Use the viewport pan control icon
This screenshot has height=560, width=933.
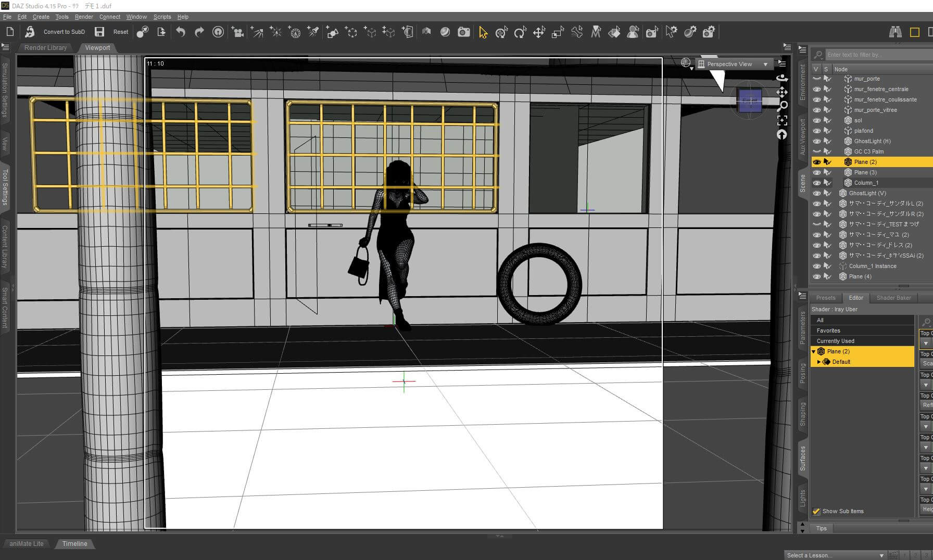coord(782,92)
